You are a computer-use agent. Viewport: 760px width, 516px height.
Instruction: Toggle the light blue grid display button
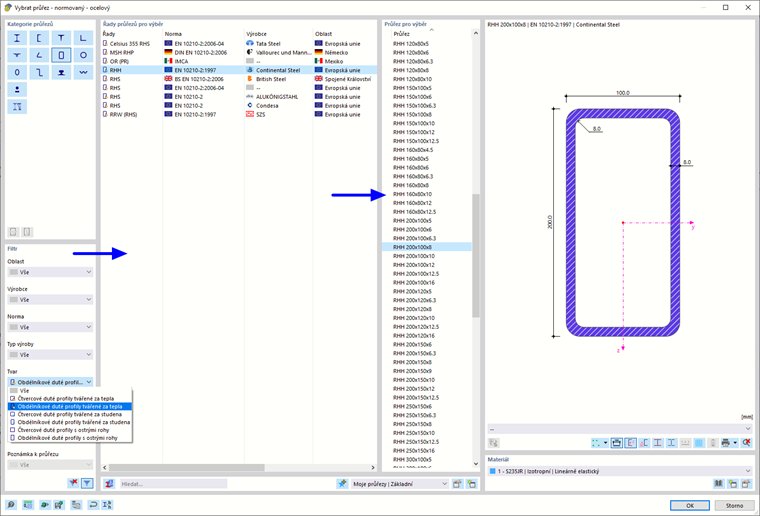click(699, 443)
